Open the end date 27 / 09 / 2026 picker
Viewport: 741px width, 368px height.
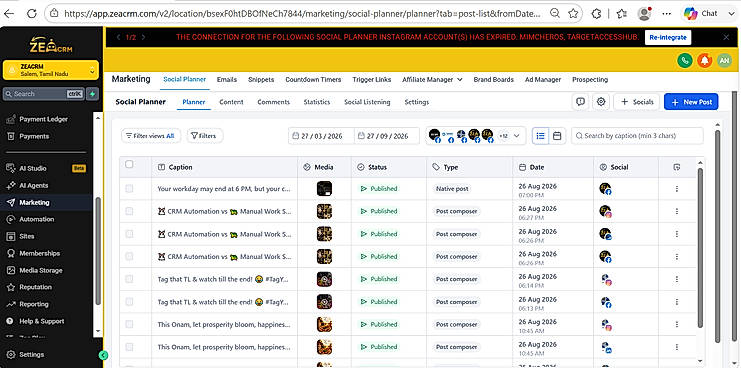387,136
